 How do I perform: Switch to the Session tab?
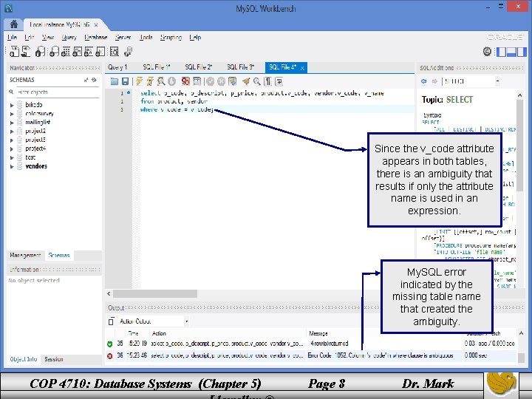[54, 359]
